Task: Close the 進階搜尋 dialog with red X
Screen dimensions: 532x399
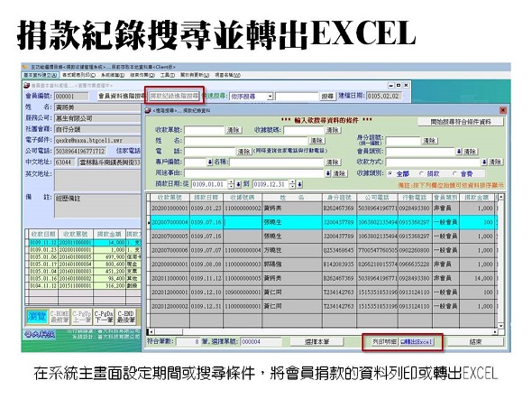Action: (x=502, y=110)
